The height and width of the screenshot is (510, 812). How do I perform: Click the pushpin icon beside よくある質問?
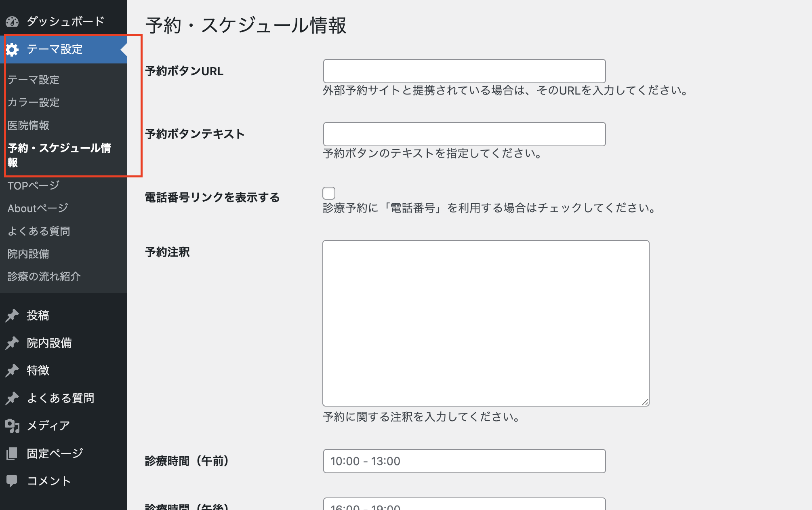(12, 398)
